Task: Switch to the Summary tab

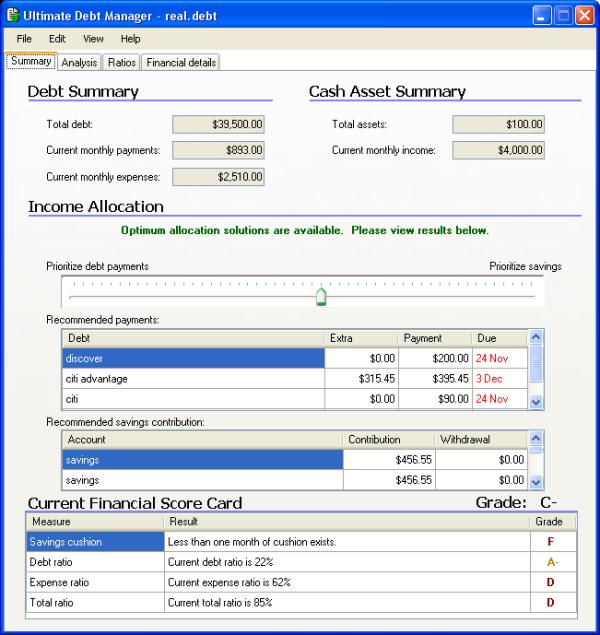Action: point(31,61)
